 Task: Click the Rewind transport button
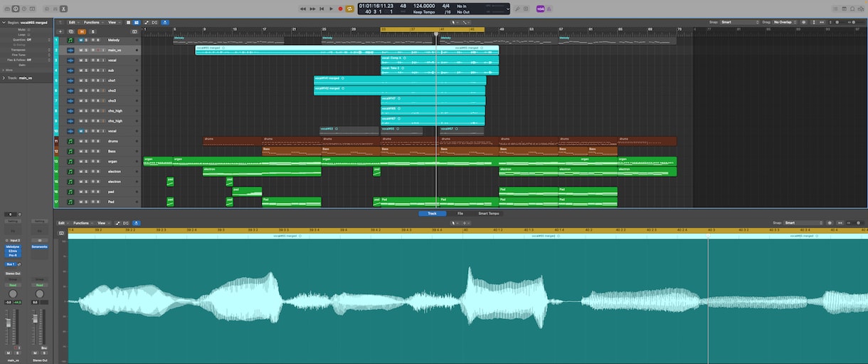303,9
